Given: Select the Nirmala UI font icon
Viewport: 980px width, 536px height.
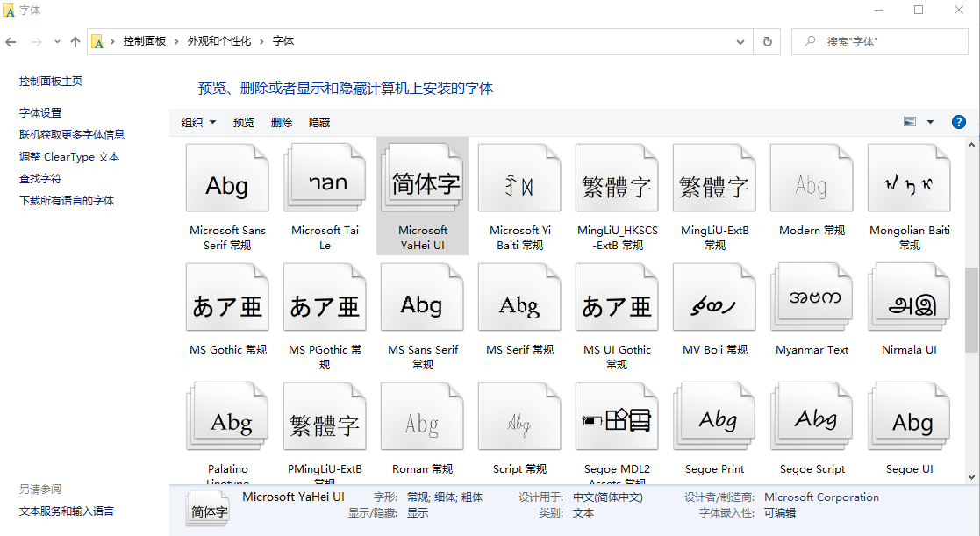Looking at the screenshot, I should pyautogui.click(x=910, y=297).
